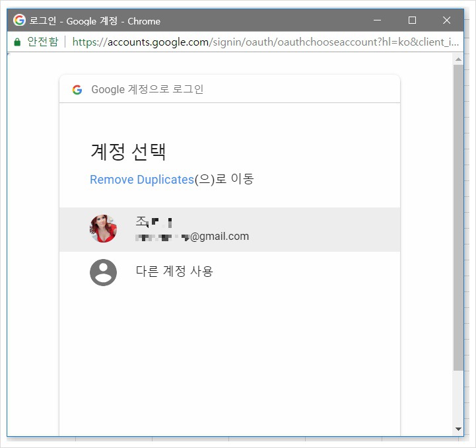Click the green secure padlock icon
476x448 pixels.
pos(17,42)
